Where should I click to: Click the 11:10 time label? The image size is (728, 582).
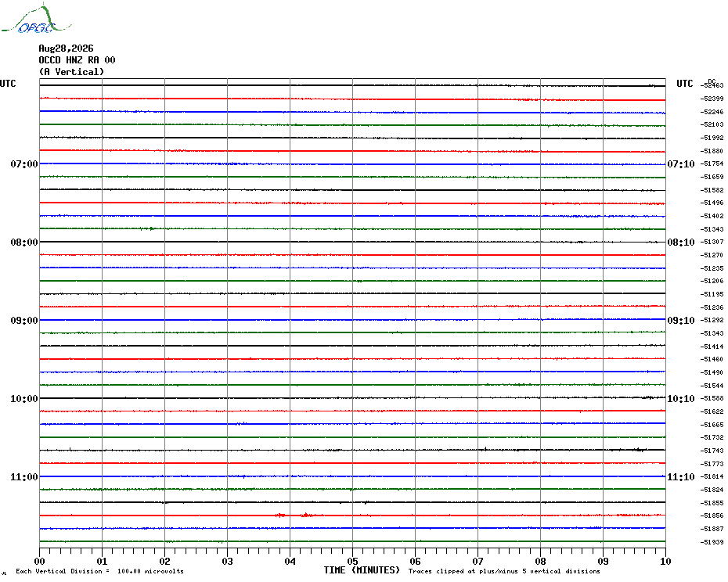point(681,477)
